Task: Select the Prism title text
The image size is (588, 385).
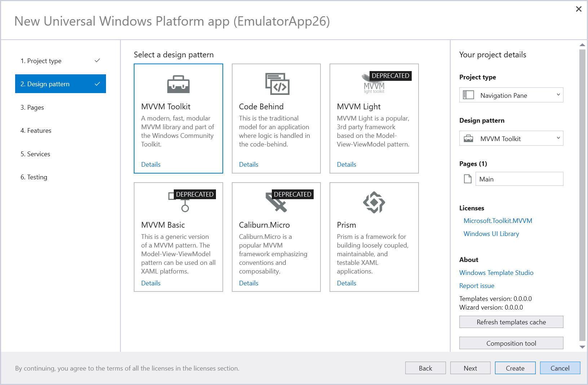Action: (x=346, y=225)
